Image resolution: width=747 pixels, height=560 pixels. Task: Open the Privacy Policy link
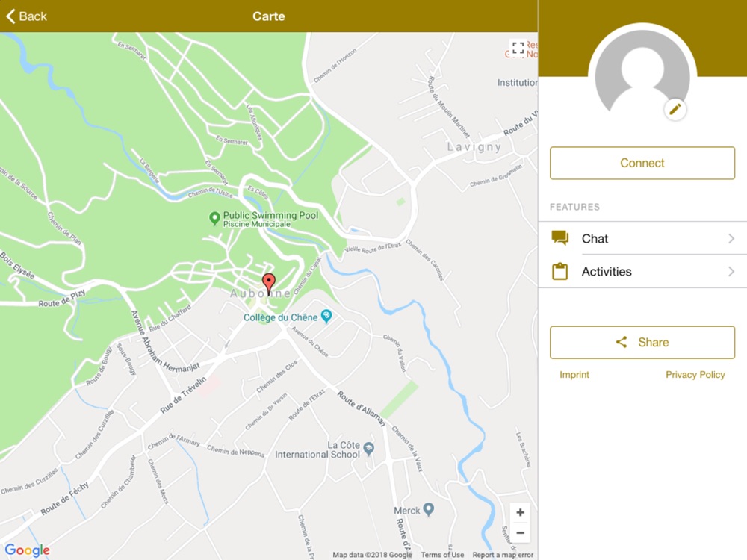695,375
